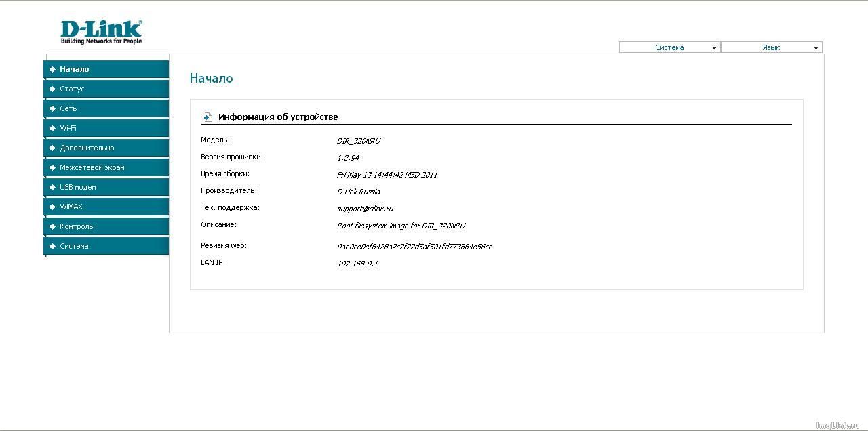Screen dimensions: 868x431
Task: Click the Информация об устройстве heading
Action: [x=278, y=117]
